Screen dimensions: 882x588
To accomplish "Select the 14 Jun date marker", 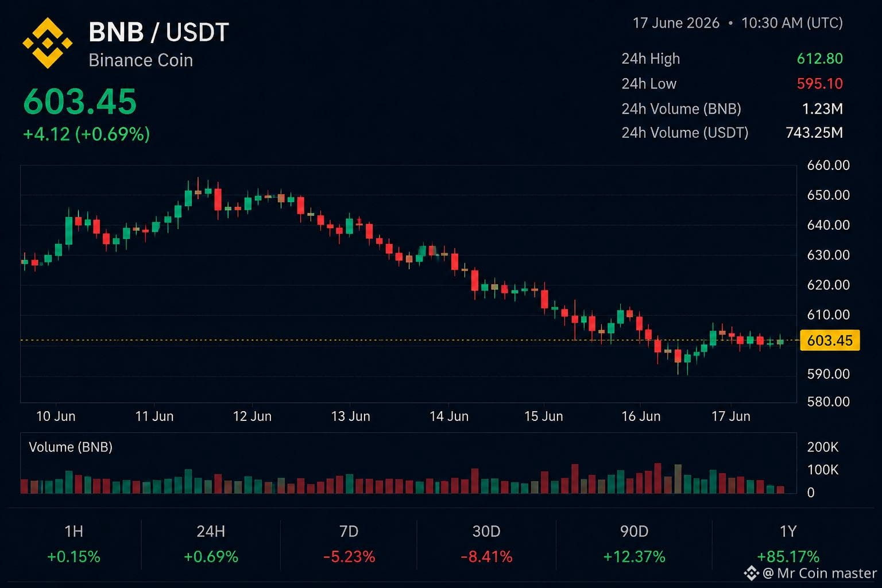I will tap(449, 416).
